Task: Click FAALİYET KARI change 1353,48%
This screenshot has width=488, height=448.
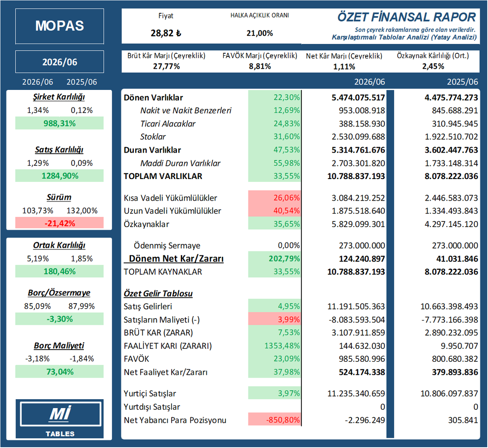Action: point(274,346)
